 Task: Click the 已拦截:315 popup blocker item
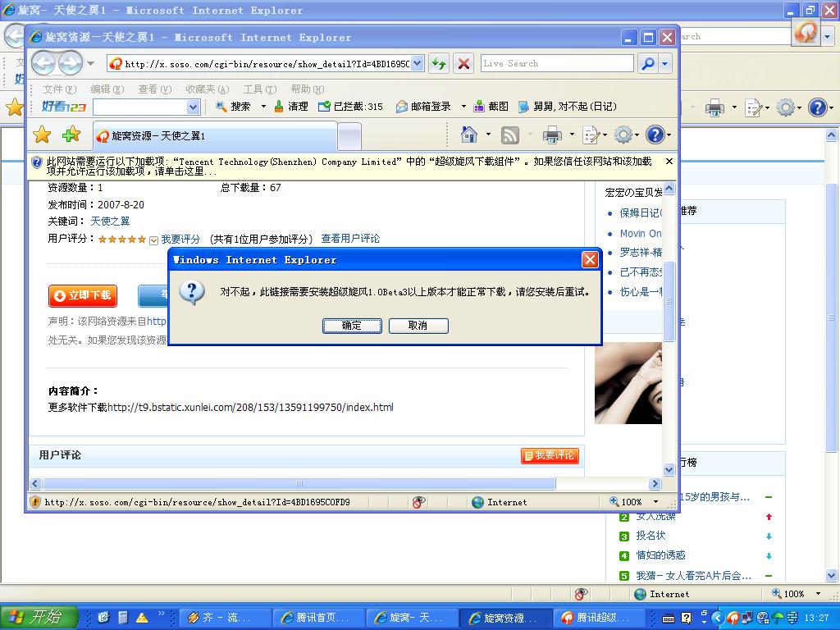point(350,107)
